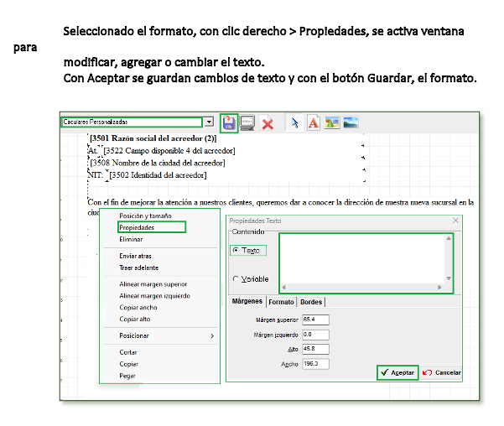Switch to the Bordes tab
This screenshot has height=426, width=504.
(311, 302)
